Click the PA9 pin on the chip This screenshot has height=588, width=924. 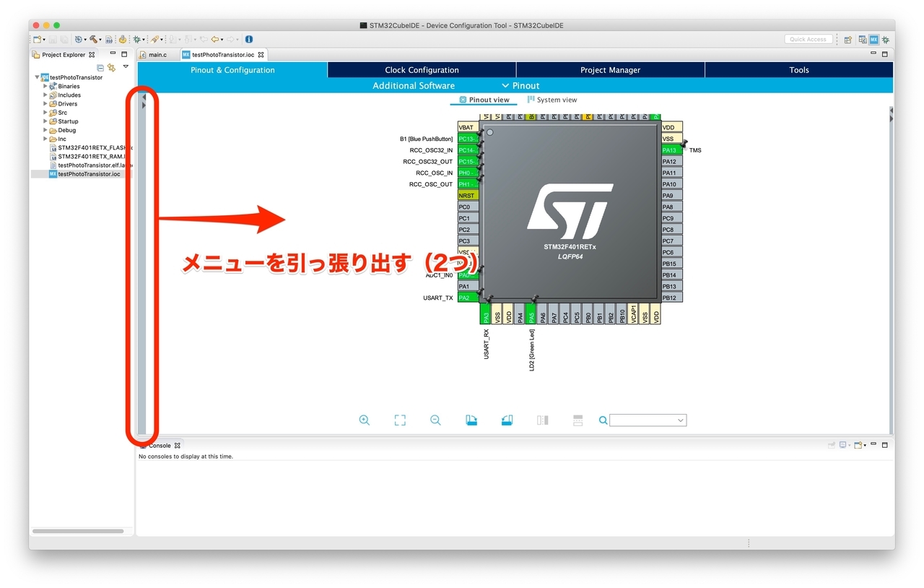pos(671,196)
